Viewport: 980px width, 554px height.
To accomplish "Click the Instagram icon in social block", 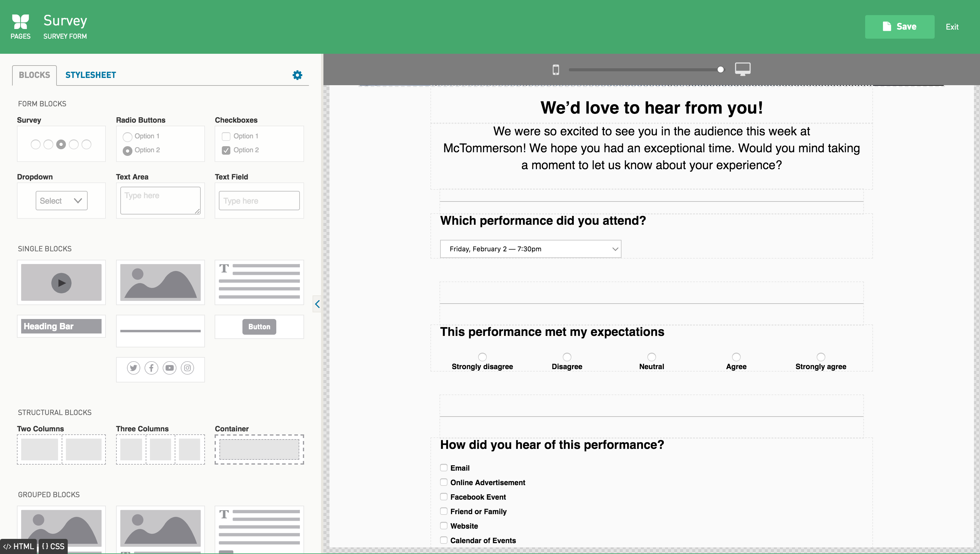I will 187,368.
